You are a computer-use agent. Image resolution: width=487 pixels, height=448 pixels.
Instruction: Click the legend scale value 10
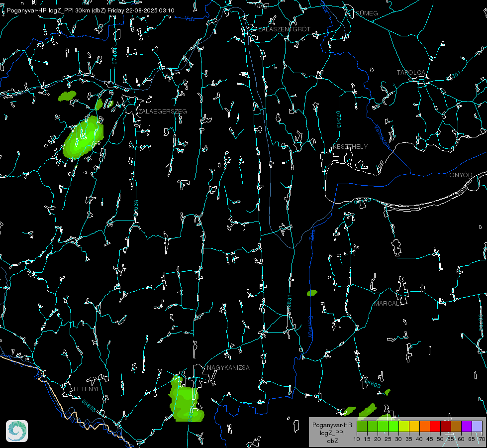click(x=357, y=439)
